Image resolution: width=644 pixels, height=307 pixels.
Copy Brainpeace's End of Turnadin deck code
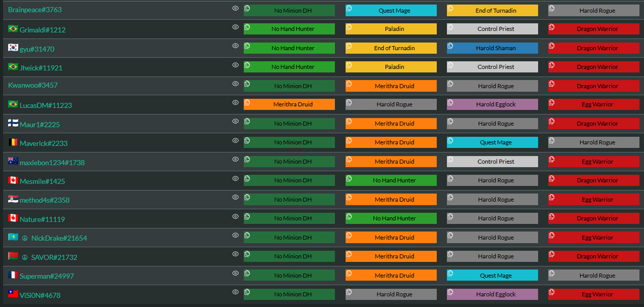450,9
